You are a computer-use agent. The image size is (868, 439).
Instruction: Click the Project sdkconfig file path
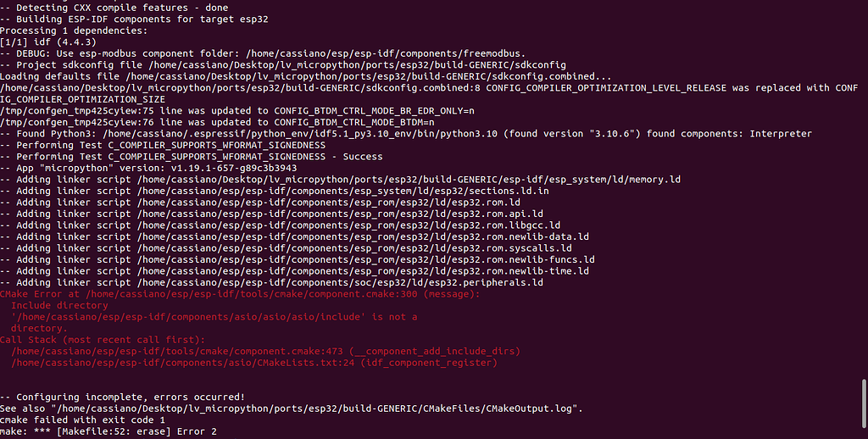tap(357, 64)
